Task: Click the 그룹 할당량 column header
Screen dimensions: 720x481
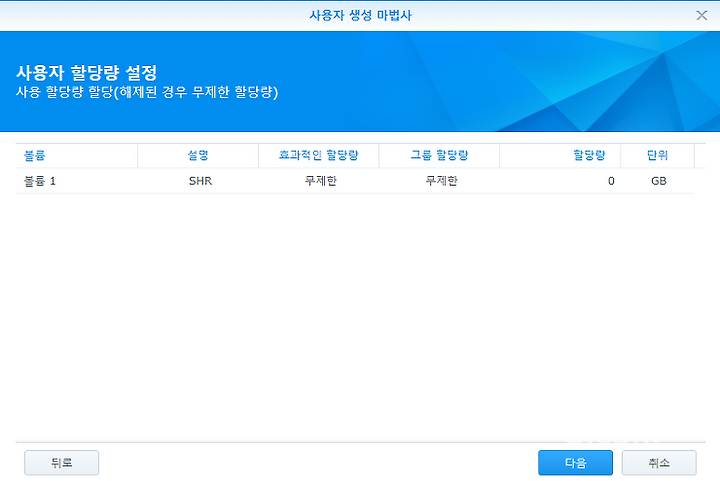Action: (439, 156)
